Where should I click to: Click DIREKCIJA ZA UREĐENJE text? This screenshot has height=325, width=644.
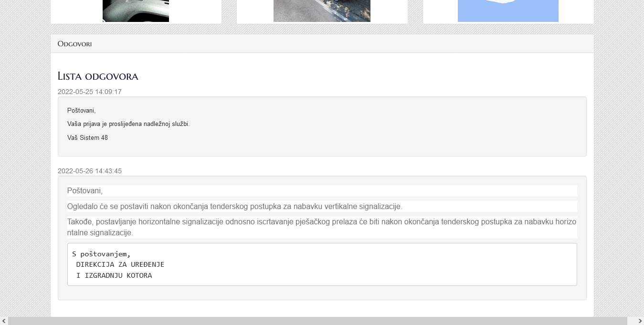(120, 264)
